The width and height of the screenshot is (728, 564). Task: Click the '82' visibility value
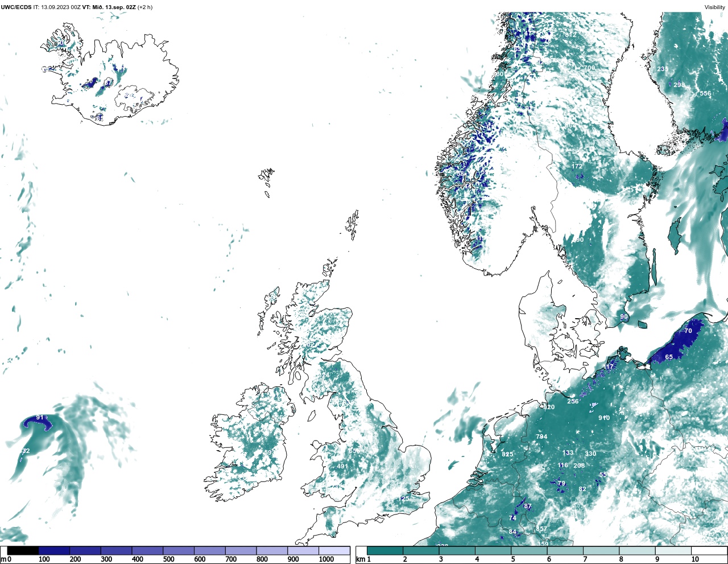click(582, 489)
